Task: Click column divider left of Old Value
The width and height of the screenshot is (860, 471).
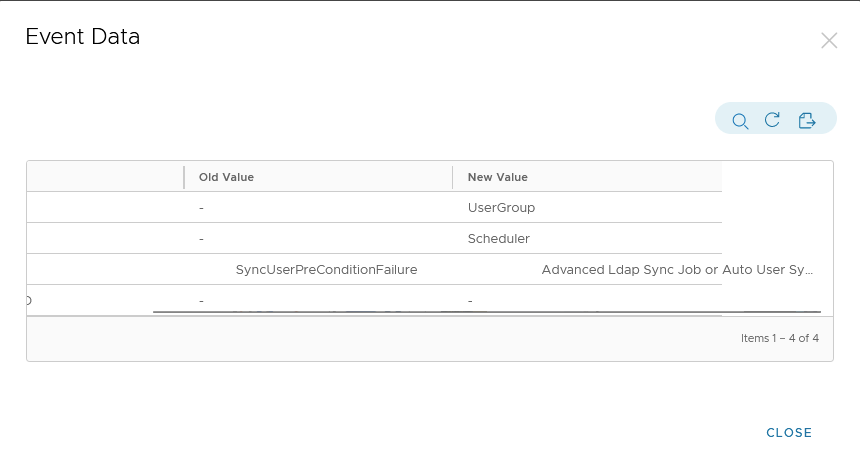Action: [185, 177]
